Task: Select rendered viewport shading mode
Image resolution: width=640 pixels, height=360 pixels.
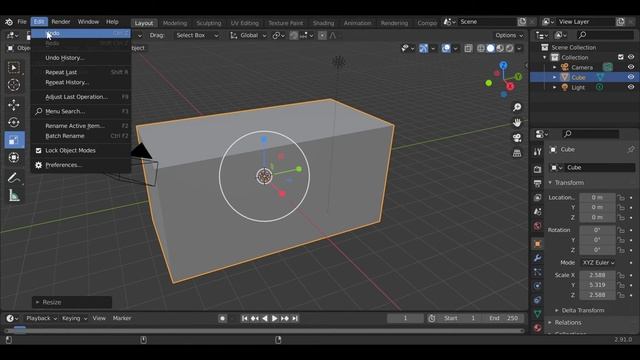Action: [509, 48]
